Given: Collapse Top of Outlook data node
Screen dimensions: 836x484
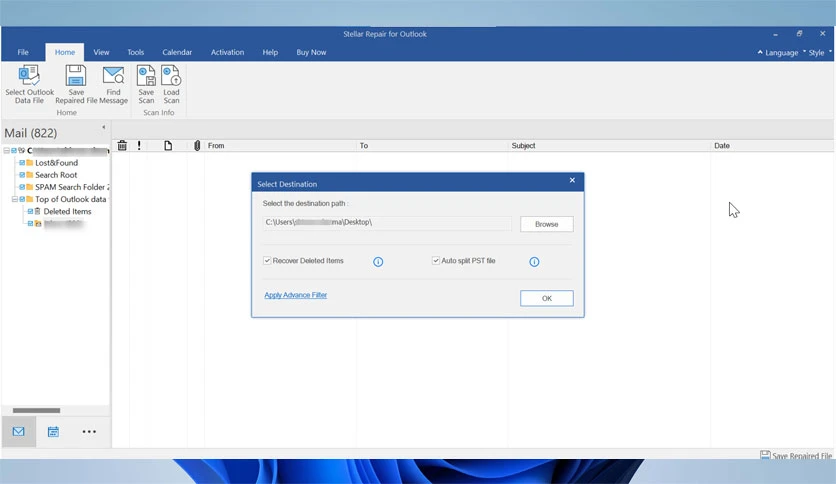Looking at the screenshot, I should pos(14,199).
